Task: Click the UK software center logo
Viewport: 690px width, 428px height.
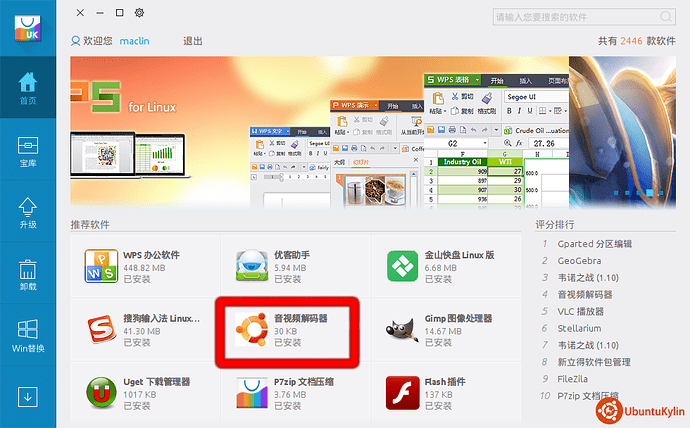Action: pos(28,29)
